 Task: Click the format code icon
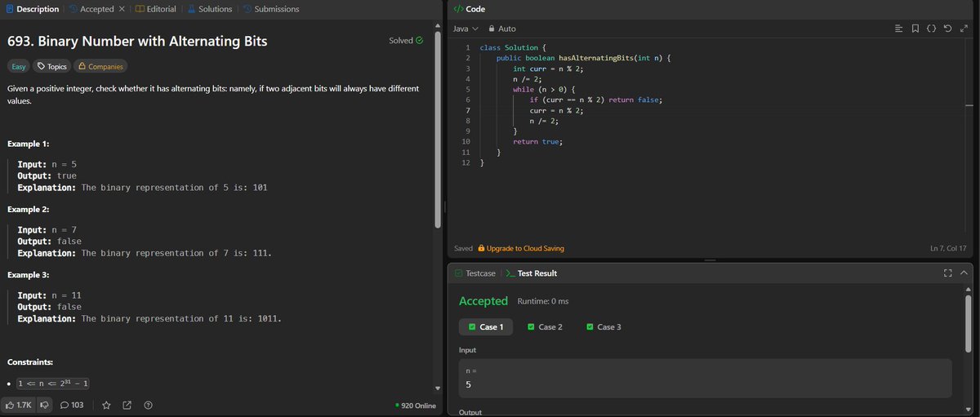click(899, 29)
